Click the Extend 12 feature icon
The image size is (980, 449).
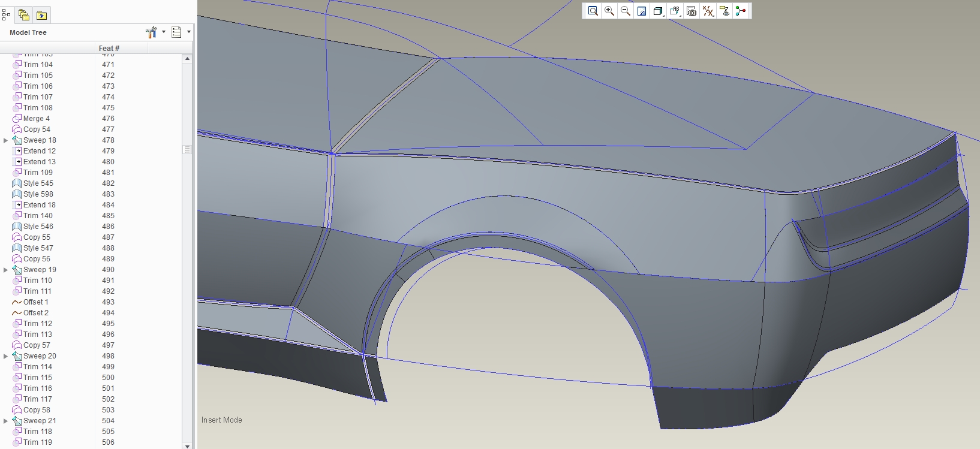17,150
